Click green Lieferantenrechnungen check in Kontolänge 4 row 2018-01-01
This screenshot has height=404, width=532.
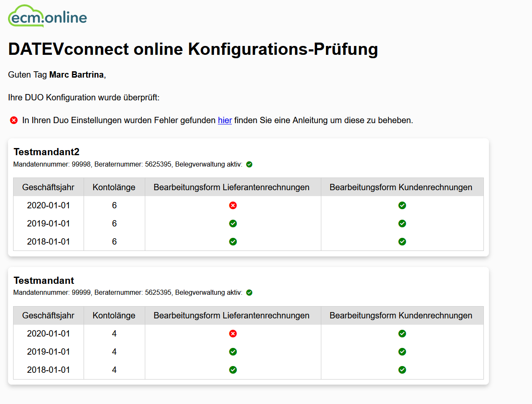[233, 370]
